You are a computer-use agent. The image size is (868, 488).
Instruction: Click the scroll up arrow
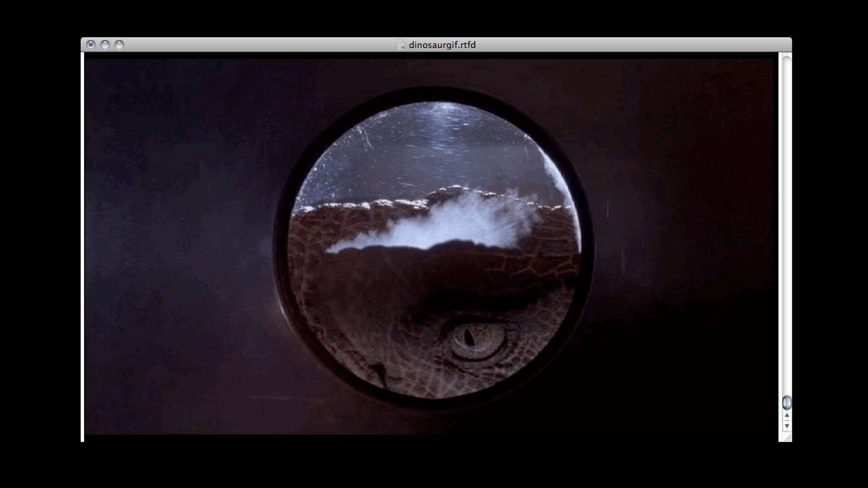787,415
